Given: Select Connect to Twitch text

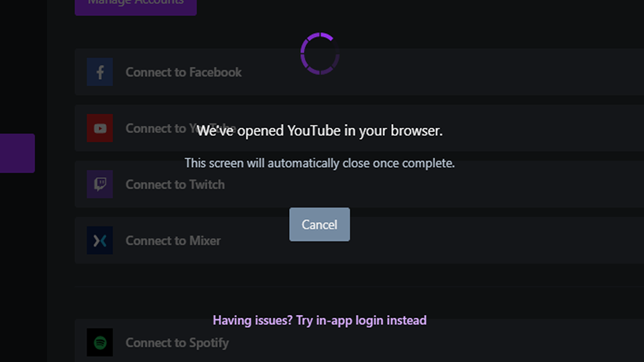Looking at the screenshot, I should coord(175,185).
